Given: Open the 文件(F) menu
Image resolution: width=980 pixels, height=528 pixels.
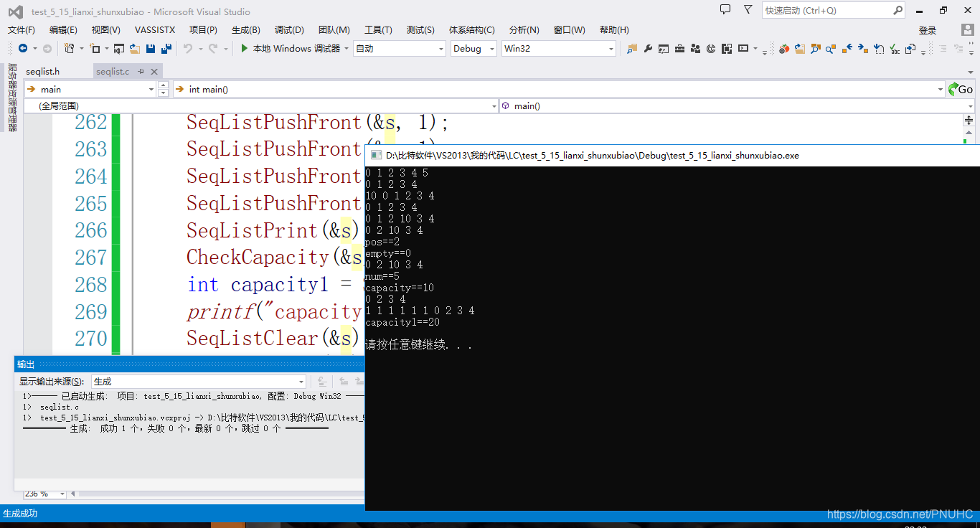Looking at the screenshot, I should point(22,29).
